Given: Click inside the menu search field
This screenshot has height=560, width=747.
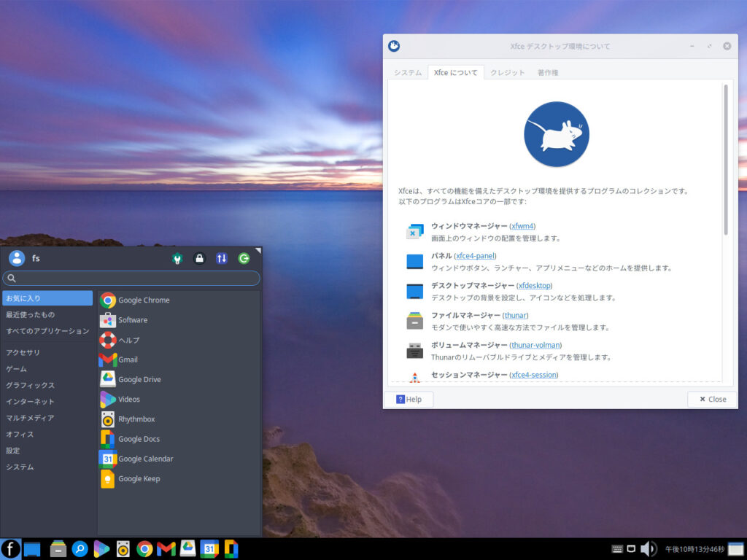Looking at the screenshot, I should (x=131, y=278).
